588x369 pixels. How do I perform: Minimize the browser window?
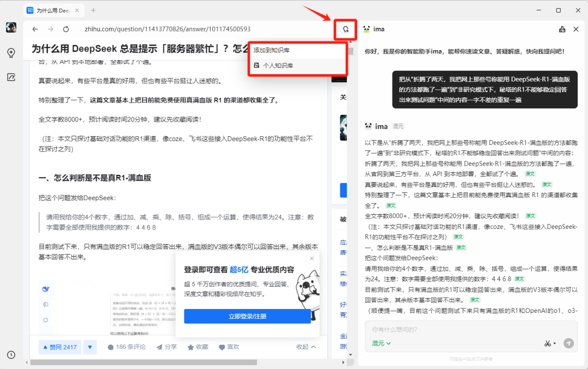pyautogui.click(x=539, y=10)
